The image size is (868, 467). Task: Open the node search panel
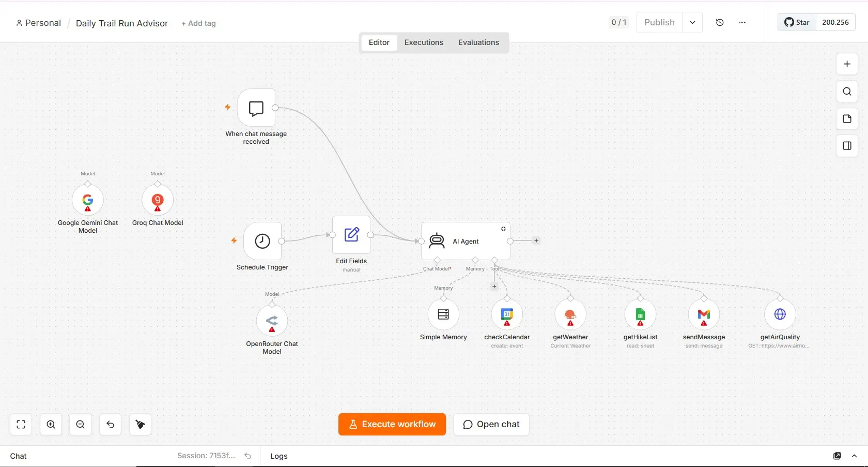pos(847,92)
